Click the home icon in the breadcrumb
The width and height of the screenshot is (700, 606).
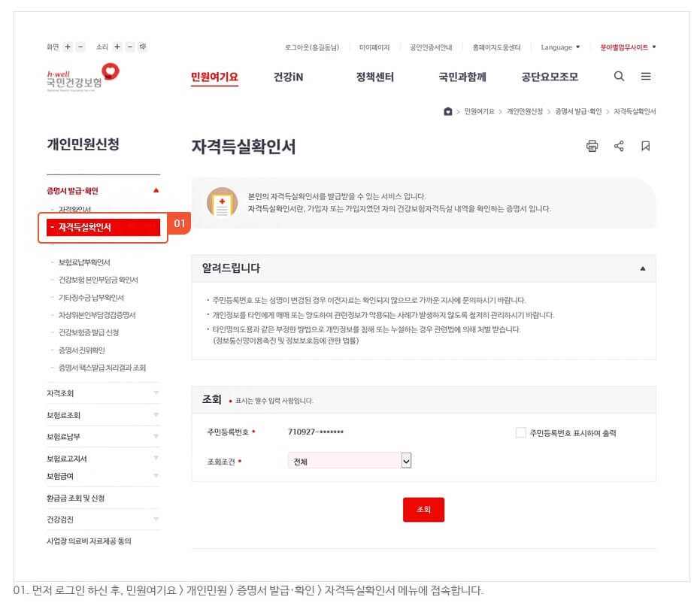point(448,111)
